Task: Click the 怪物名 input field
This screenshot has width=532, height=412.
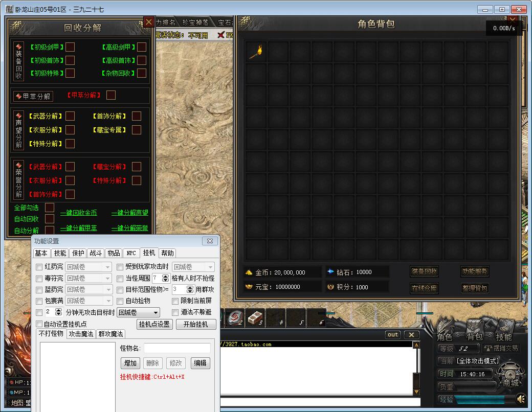Action: [x=177, y=348]
